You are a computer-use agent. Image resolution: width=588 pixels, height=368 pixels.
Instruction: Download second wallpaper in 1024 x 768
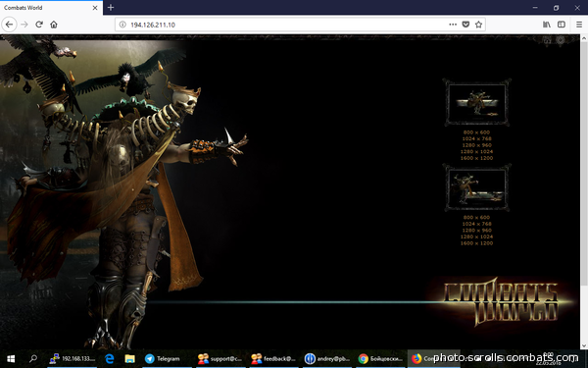pos(476,224)
